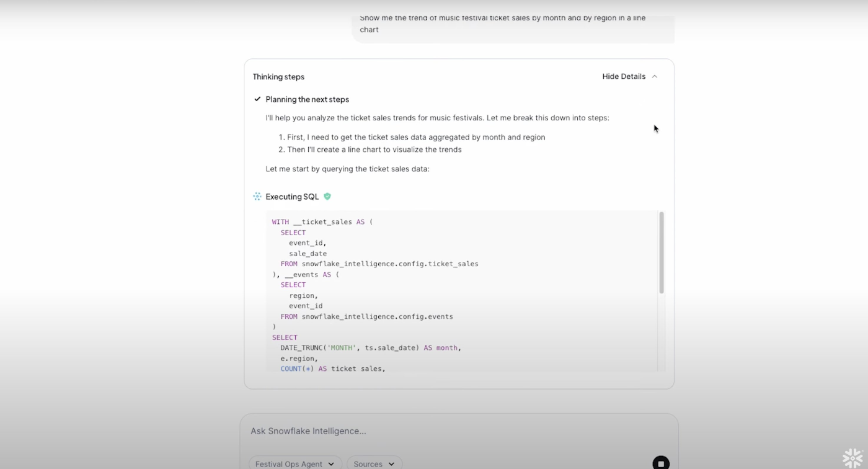
Task: Stop generation with the black stop button
Action: 661,463
